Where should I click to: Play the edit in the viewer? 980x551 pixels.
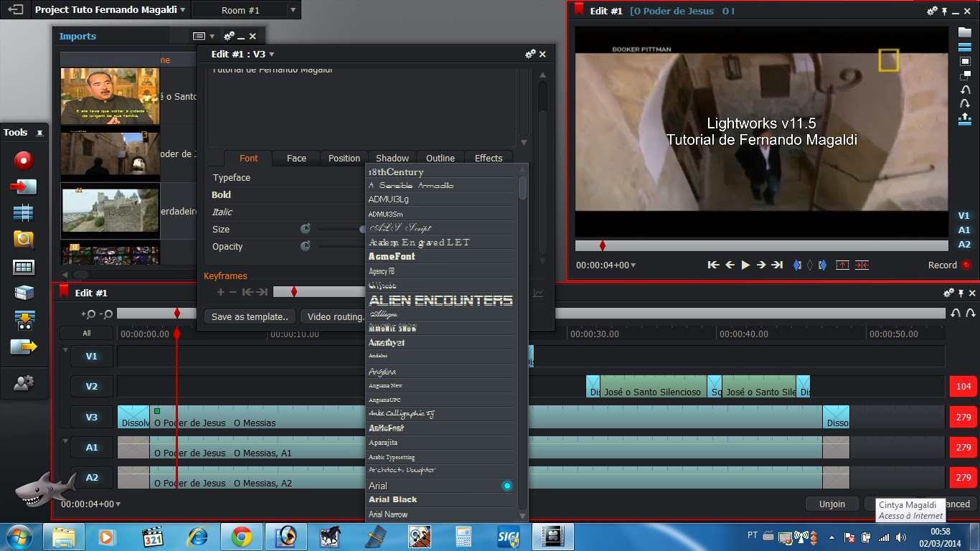point(745,265)
